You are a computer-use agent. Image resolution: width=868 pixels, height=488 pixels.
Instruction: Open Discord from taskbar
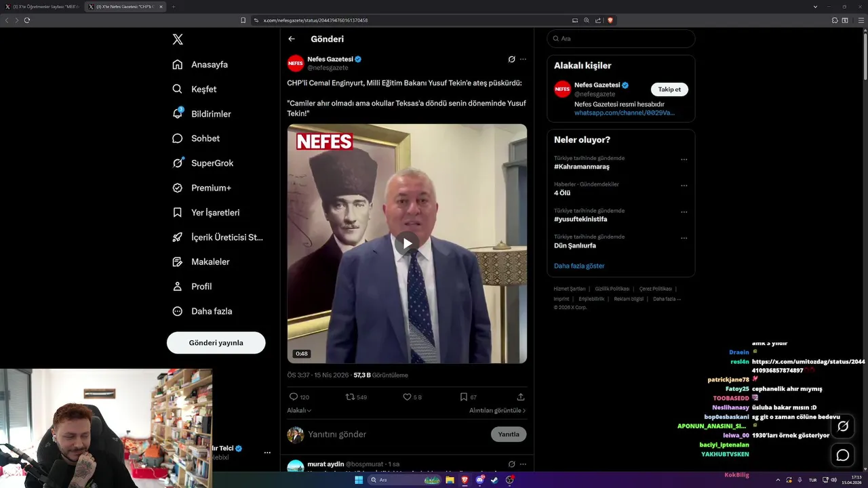tap(480, 480)
